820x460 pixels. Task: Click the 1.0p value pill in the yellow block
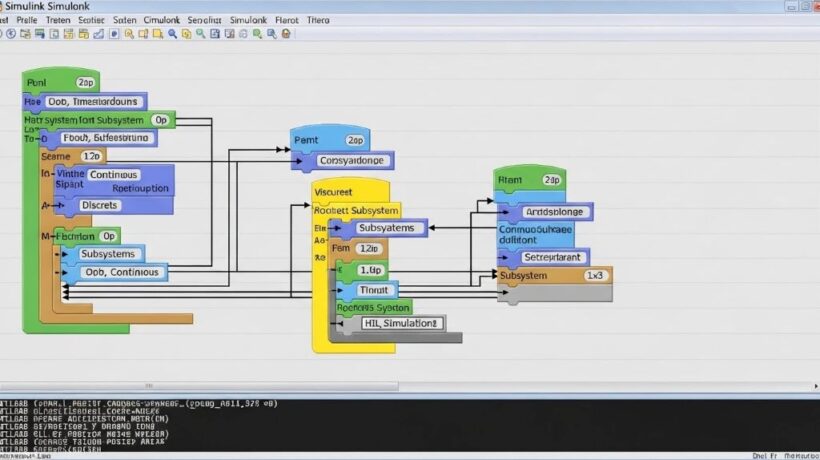pos(370,270)
